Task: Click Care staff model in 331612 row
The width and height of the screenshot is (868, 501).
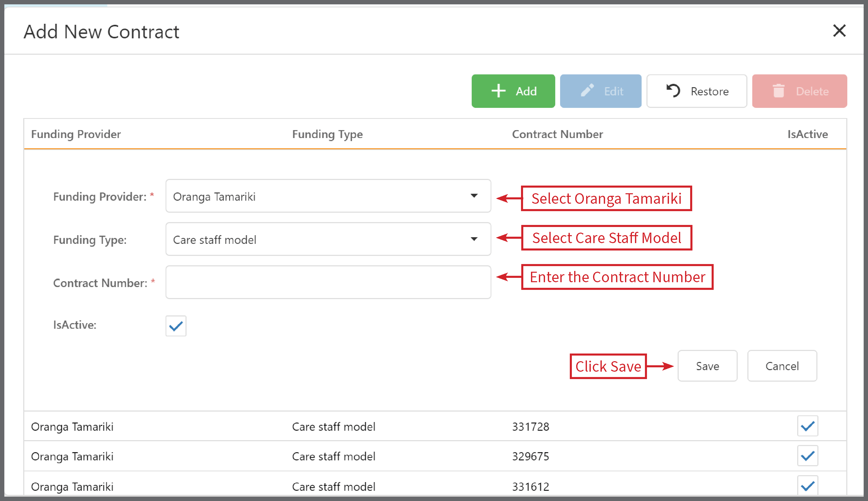Action: click(334, 486)
